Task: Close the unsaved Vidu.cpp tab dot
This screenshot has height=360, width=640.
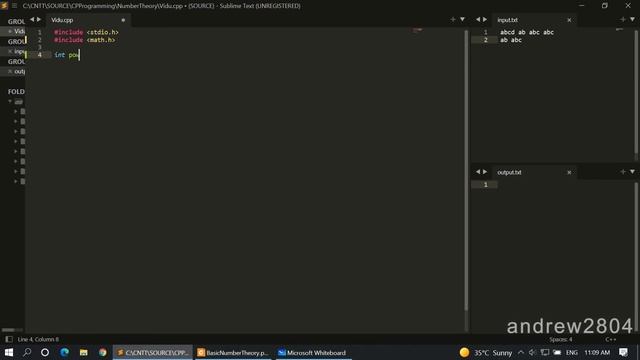Action: (123, 20)
